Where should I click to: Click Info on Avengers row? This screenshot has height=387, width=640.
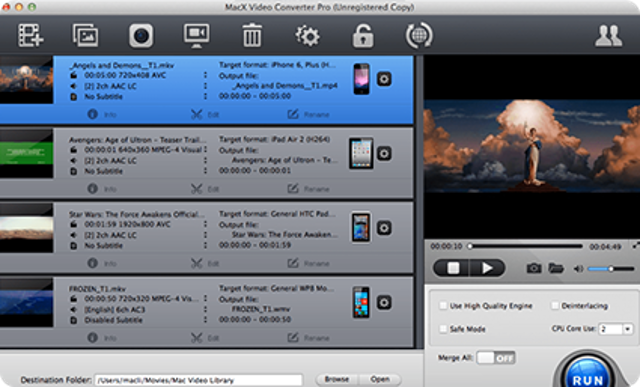pyautogui.click(x=102, y=189)
